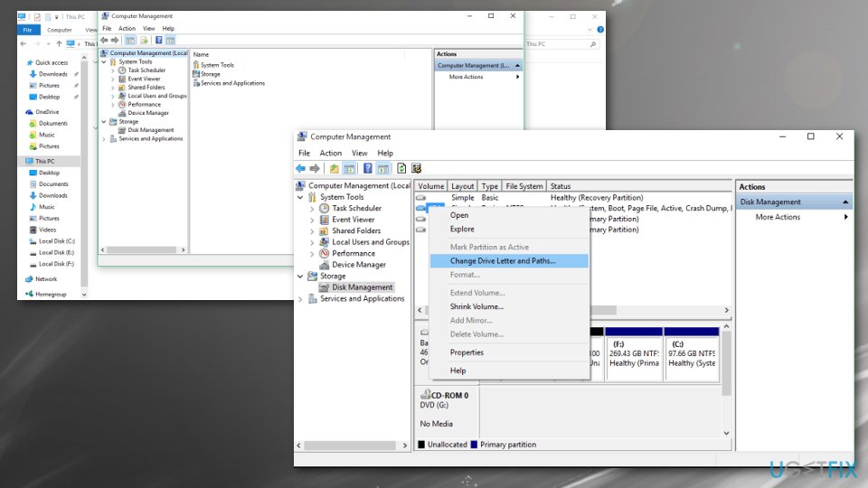Click the disk icon of the Recovery Partition row

click(x=421, y=198)
